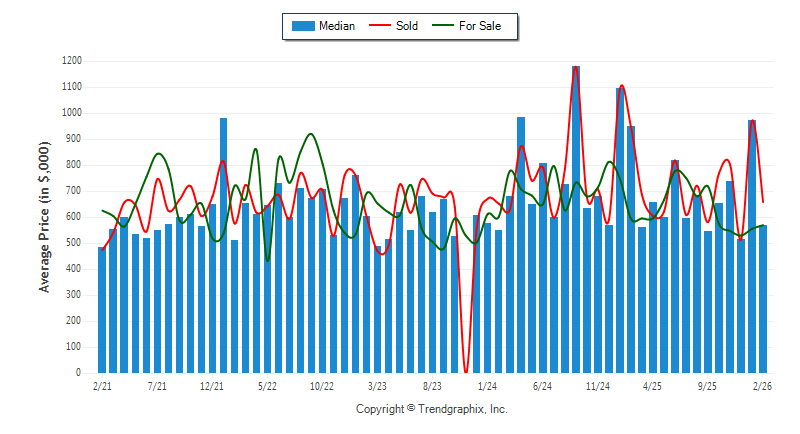Click the 2/21 x-axis label
This screenshot has width=800, height=434.
click(102, 385)
